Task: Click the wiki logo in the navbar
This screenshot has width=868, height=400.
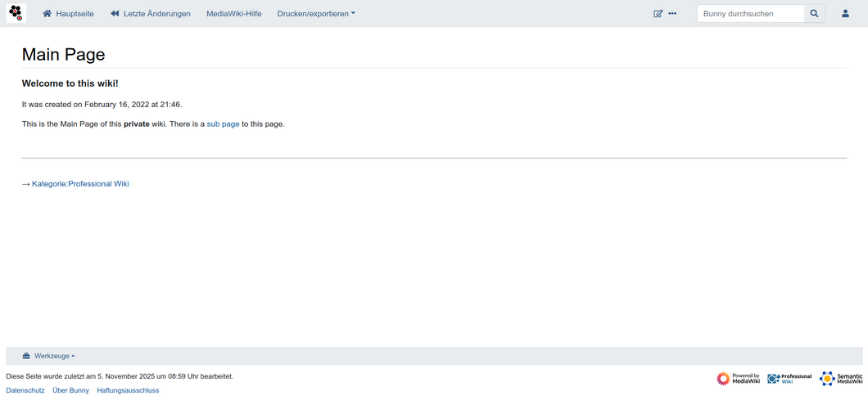Action: 16,13
